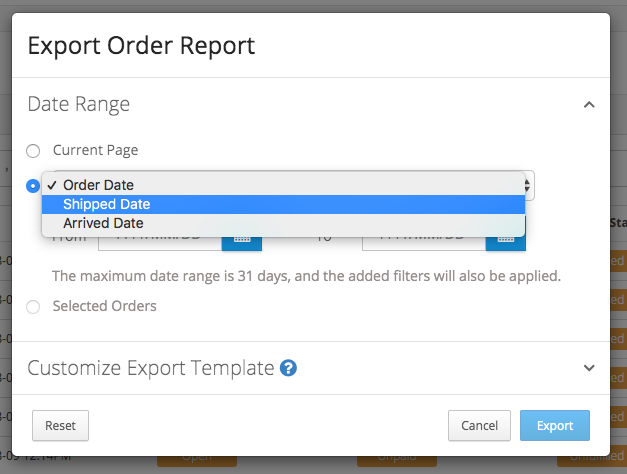The width and height of the screenshot is (627, 474).
Task: Click the Reset button
Action: [60, 426]
